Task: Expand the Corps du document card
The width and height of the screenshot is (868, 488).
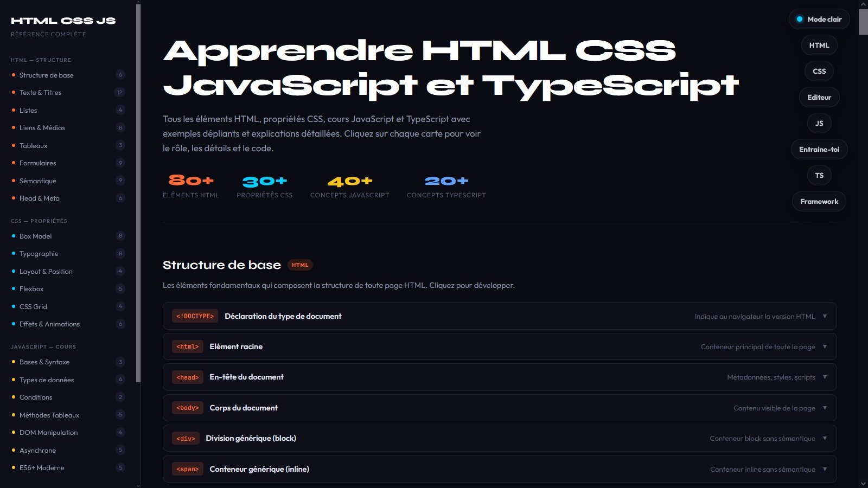Action: (x=499, y=408)
